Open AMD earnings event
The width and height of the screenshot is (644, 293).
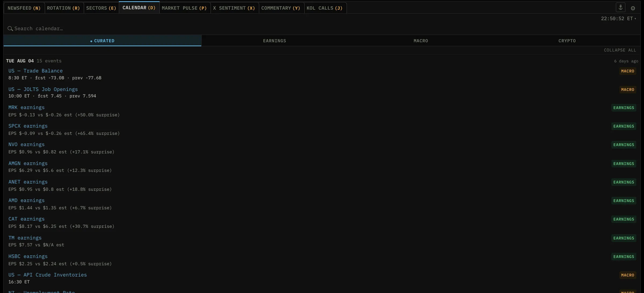(26, 200)
